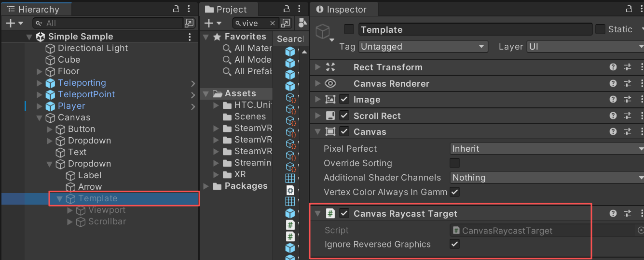Collapse the Assets folder
The height and width of the screenshot is (260, 644).
(206, 93)
